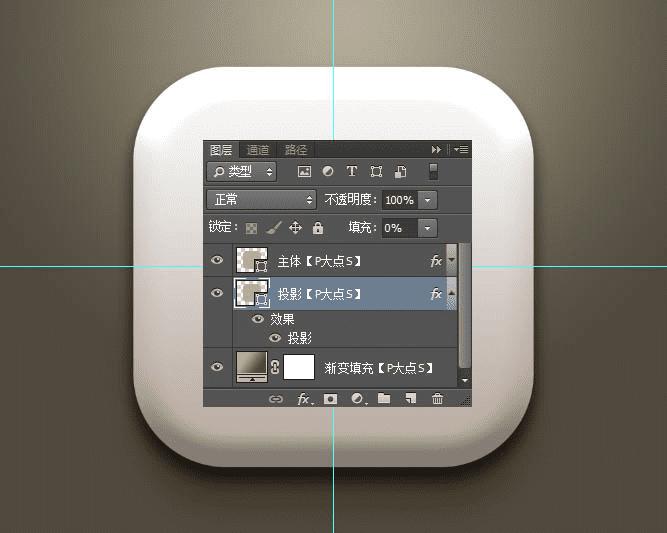Open the 不透明度 slider arrow
This screenshot has width=667, height=533.
[x=428, y=200]
